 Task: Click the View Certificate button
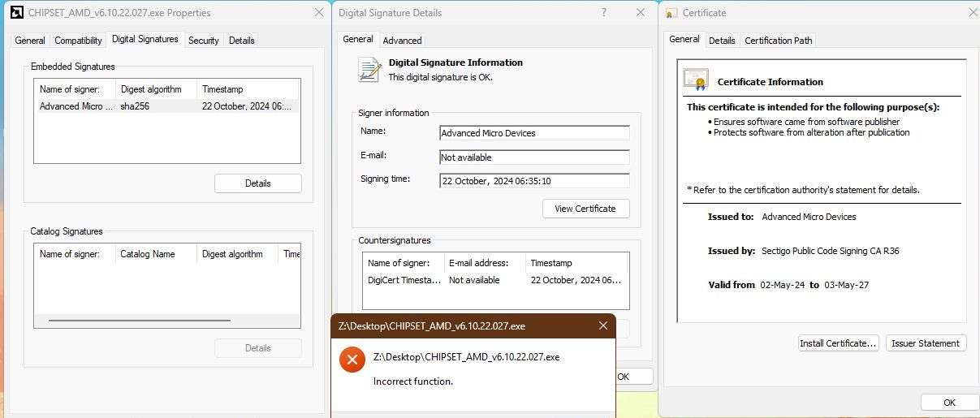coord(585,209)
